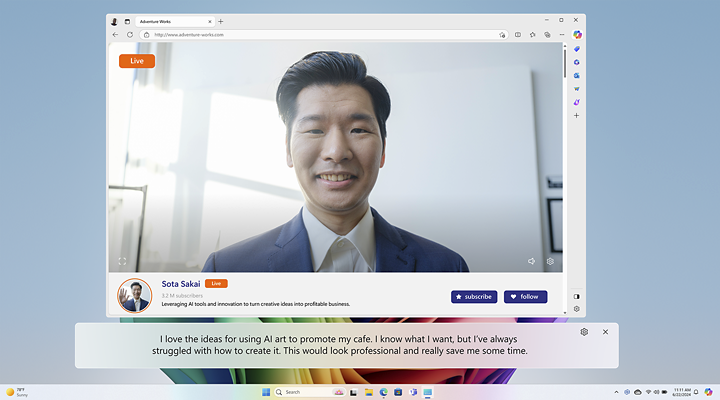Click the subscribe button
720x400 pixels.
coord(474,296)
